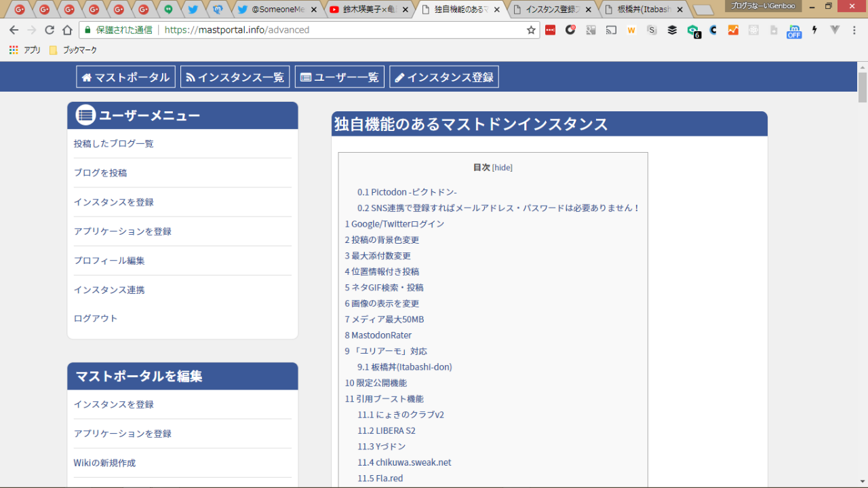Open プロフィール編集 in the user menu

[109, 261]
